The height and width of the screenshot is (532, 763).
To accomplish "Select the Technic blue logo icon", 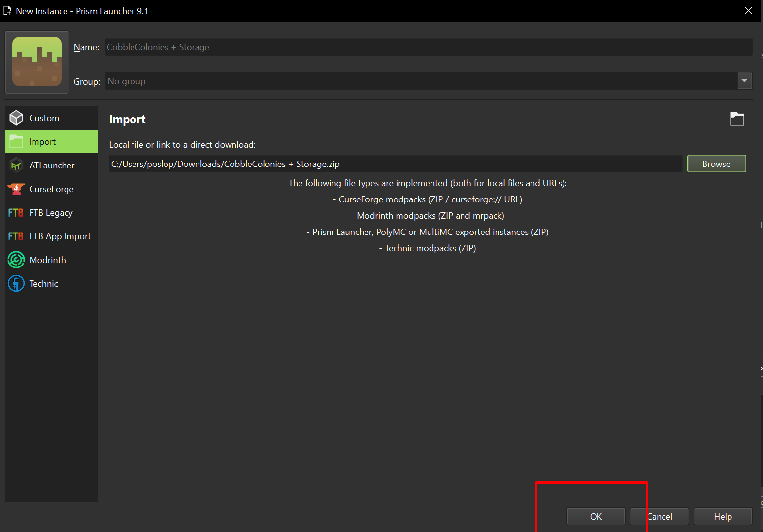I will [16, 284].
